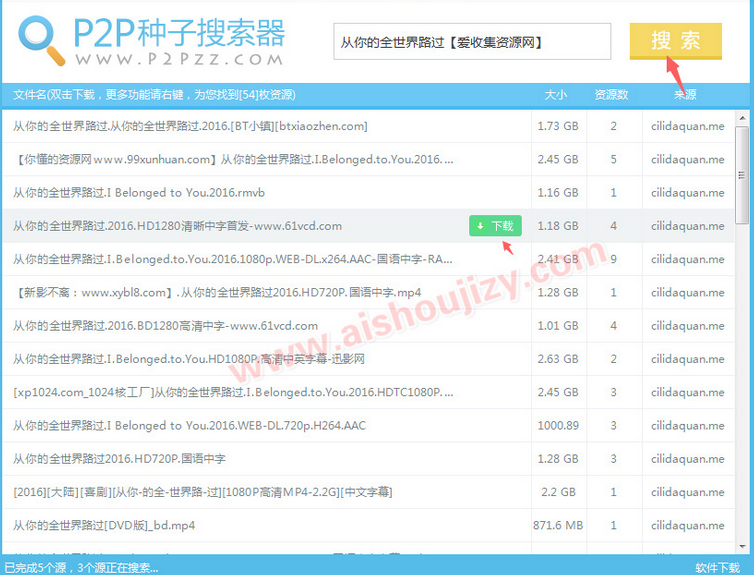Sort by the 来源 column header

click(685, 94)
